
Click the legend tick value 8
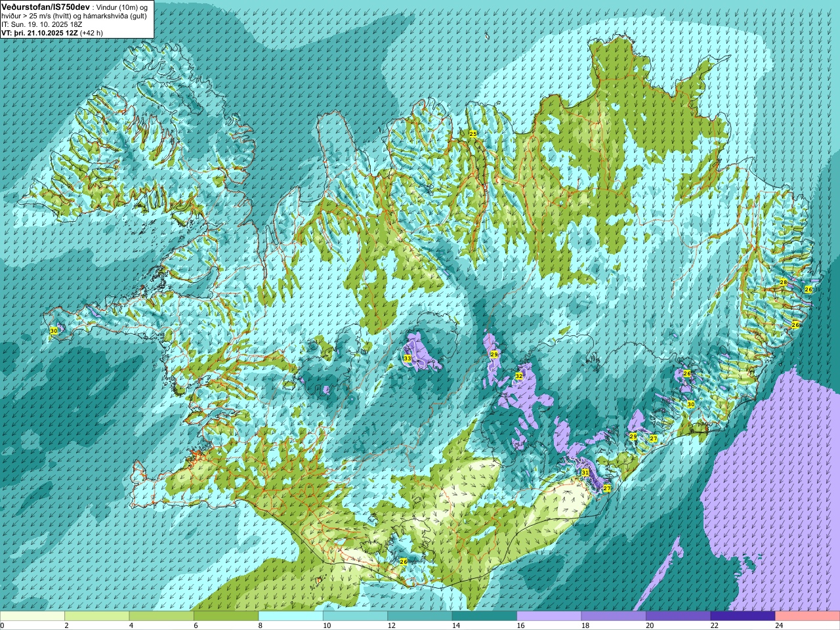pyautogui.click(x=261, y=625)
